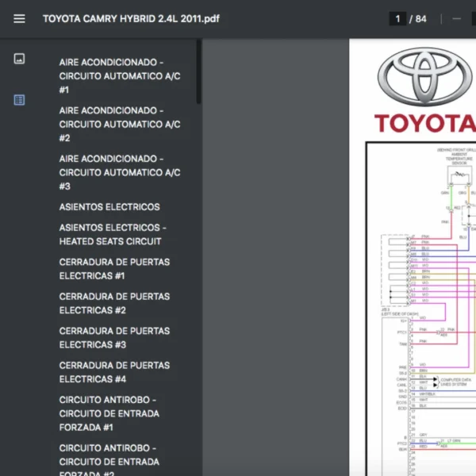The width and height of the screenshot is (476, 476).
Task: Go to Cerradura de Puertas Electricas #3
Action: coord(114,338)
